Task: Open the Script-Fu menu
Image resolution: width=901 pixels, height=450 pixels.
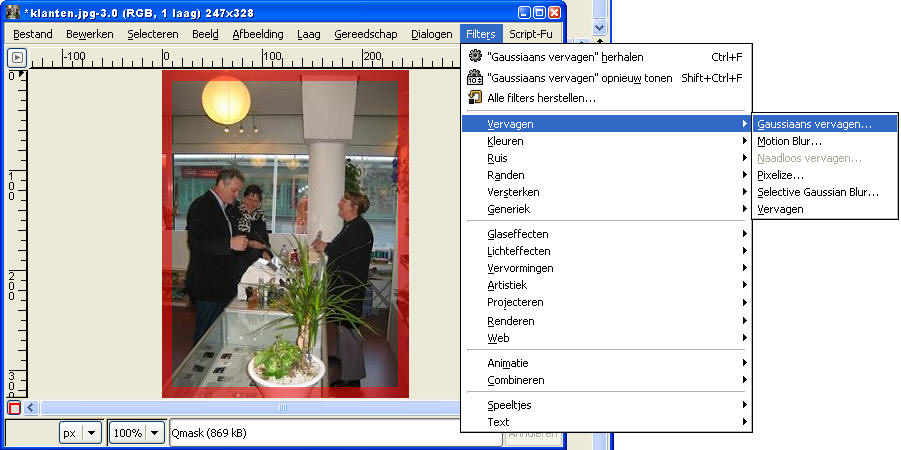Action: click(530, 34)
